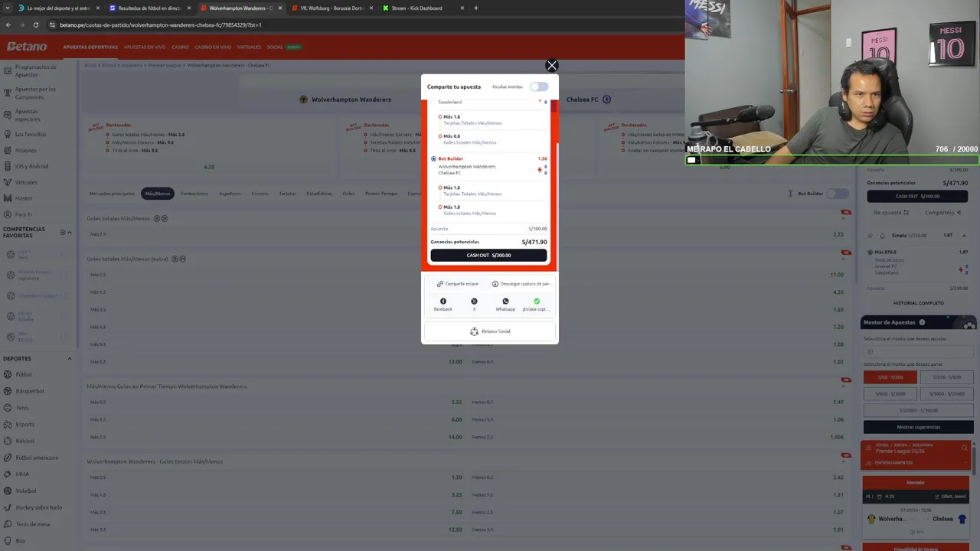The width and height of the screenshot is (980, 551).
Task: Click Compartir in the bet slip panel
Action: tap(943, 213)
